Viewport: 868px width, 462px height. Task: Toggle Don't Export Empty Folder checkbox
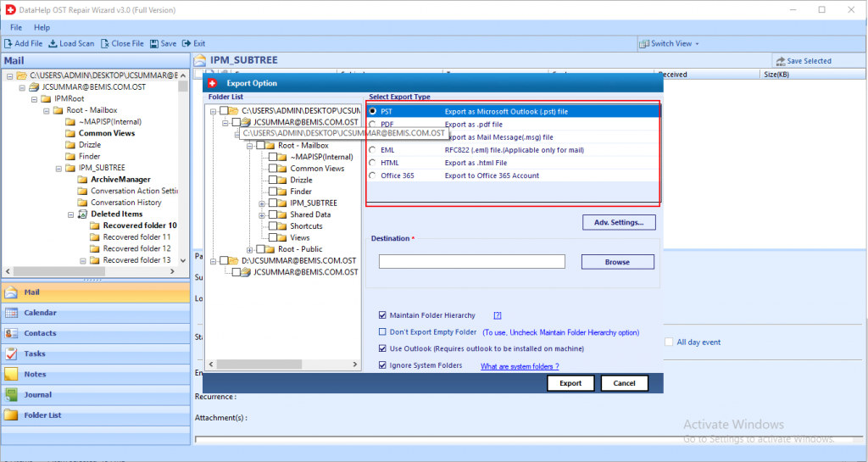[x=382, y=332]
